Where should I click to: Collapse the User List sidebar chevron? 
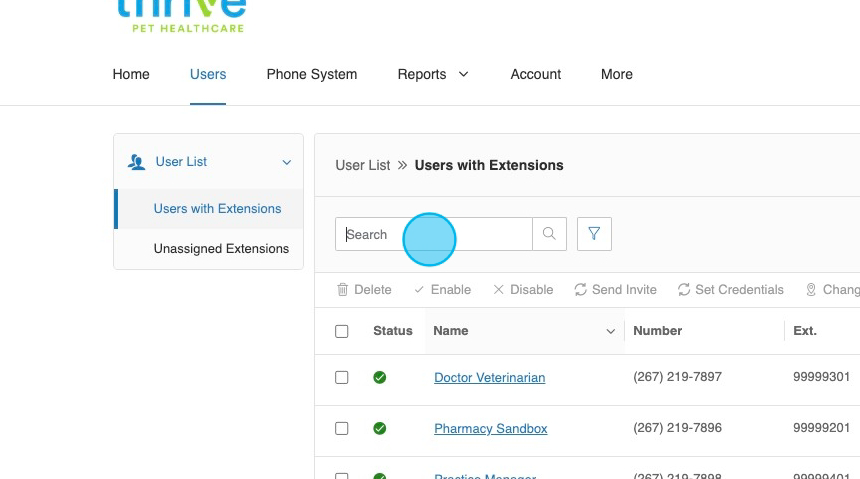[x=287, y=162]
